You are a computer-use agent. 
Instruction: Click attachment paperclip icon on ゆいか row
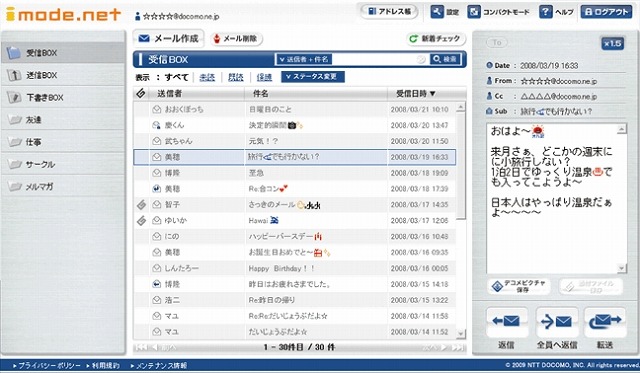[141, 221]
